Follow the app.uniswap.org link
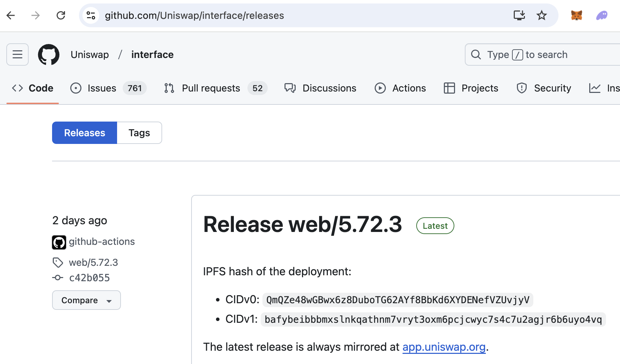 point(444,347)
